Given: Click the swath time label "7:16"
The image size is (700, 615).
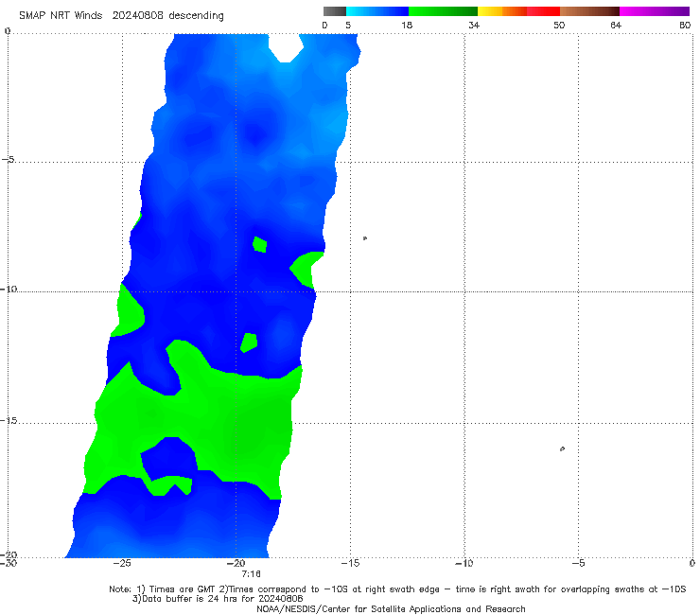Looking at the screenshot, I should tap(251, 574).
